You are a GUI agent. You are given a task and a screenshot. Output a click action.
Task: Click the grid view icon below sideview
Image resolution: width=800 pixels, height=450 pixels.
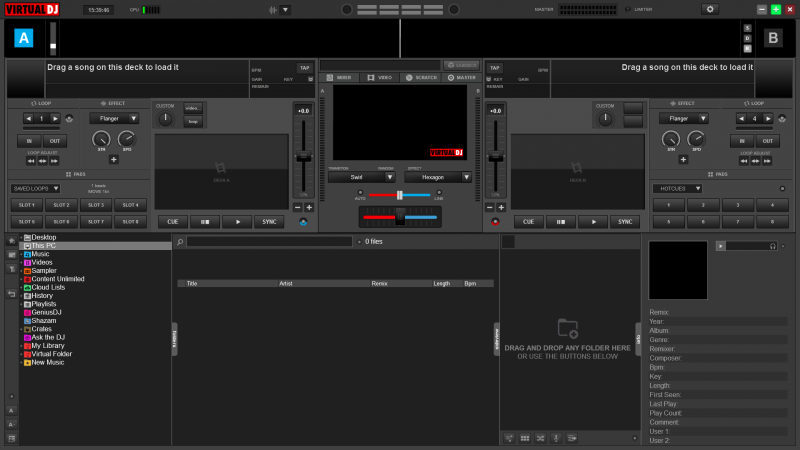tap(524, 438)
